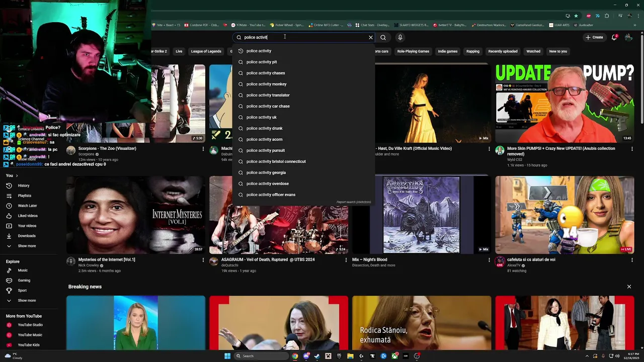Open the Windows Start menu

(x=227, y=356)
